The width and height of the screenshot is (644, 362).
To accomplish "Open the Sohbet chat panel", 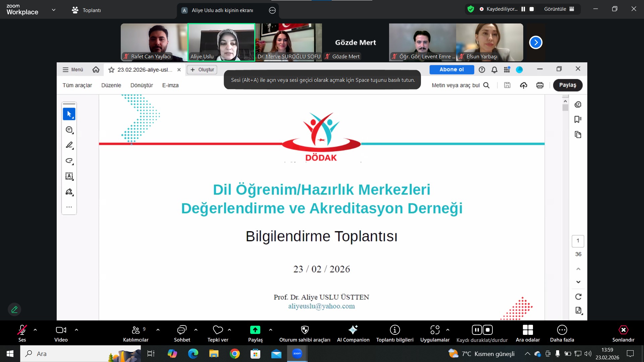I will [x=182, y=330].
